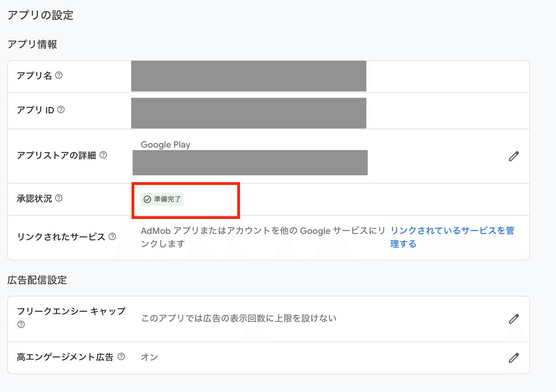Screen dimensions: 556x392
Task: Open help icon beside リンクされたサービス
Action: (112, 236)
